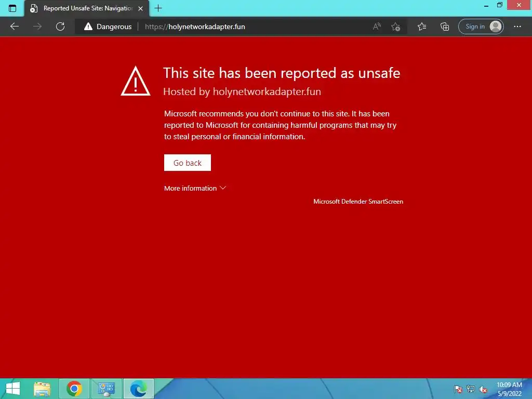Click the Sign in profile button
532x399 pixels.
tap(481, 26)
